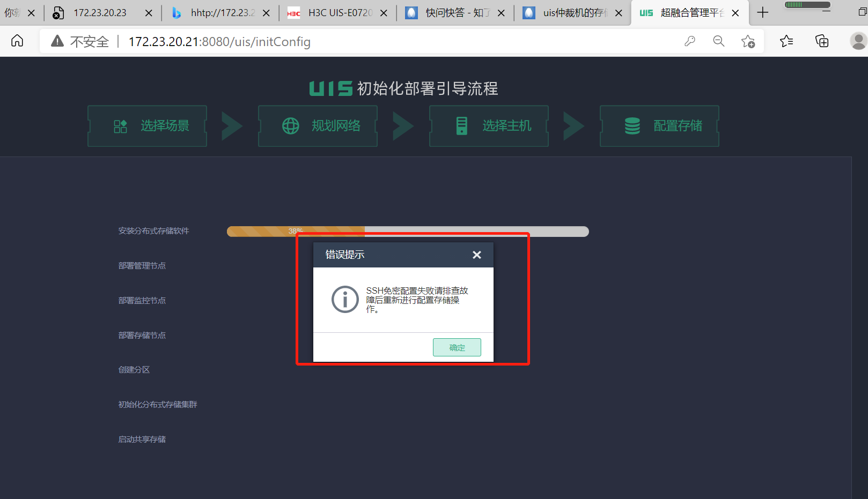Confirm the error with 确定
This screenshot has height=499, width=868.
[457, 347]
